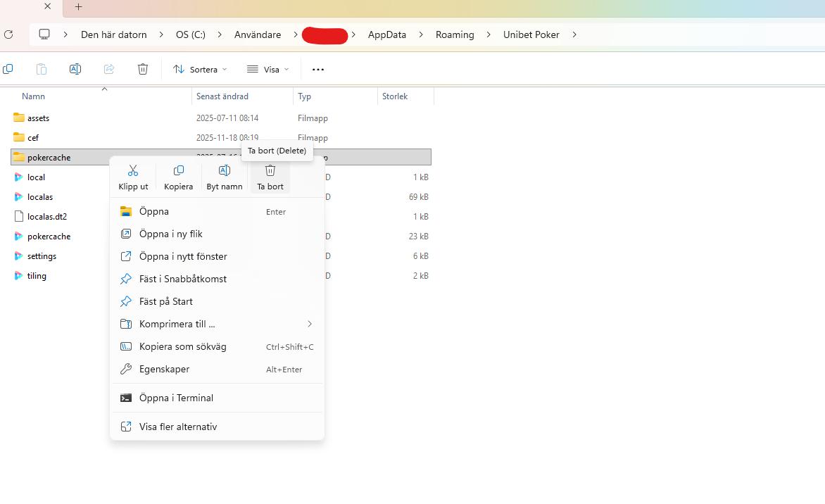Click the toolbar delete trash can icon
This screenshot has width=825, height=504.
point(143,69)
